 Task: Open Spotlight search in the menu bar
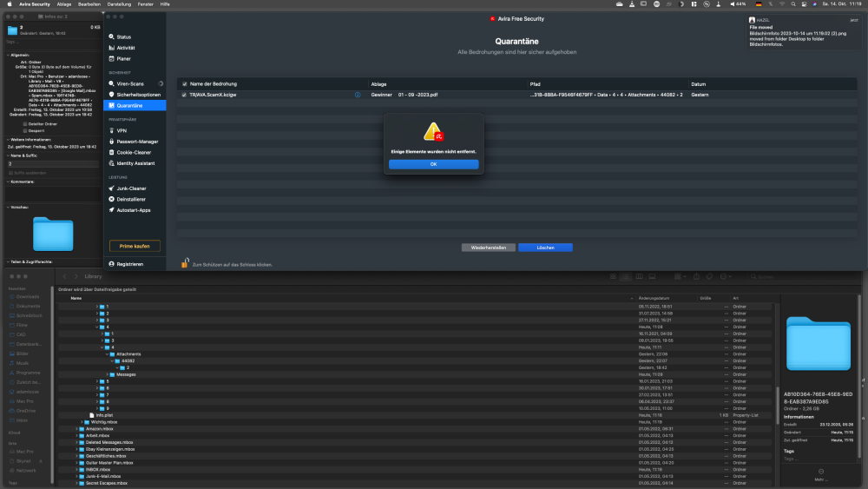(793, 3)
